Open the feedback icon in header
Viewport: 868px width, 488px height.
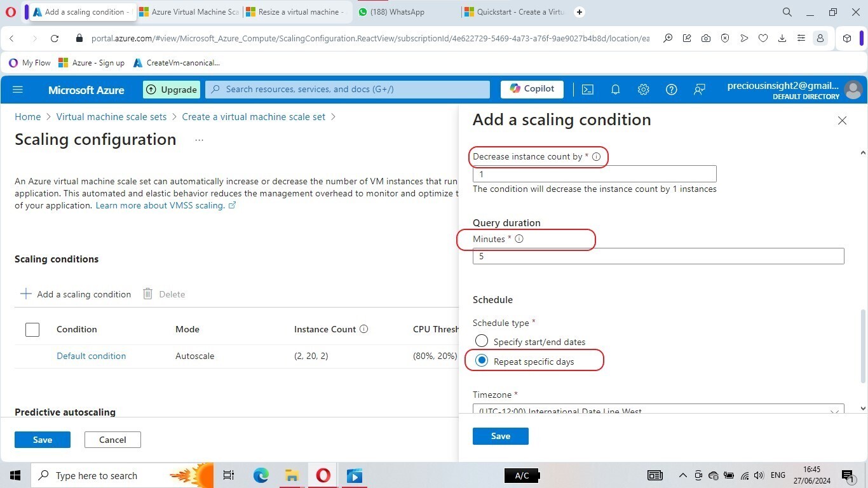[x=699, y=90]
